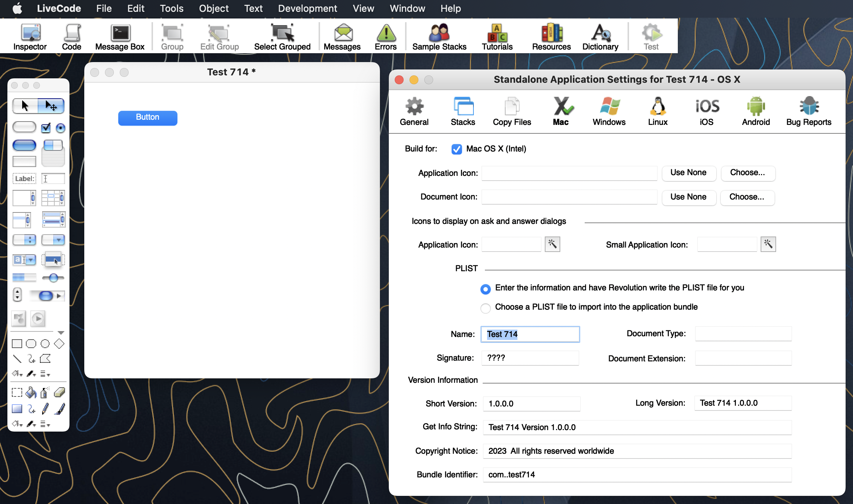
Task: Open the Code editor from toolbar
Action: pyautogui.click(x=72, y=37)
